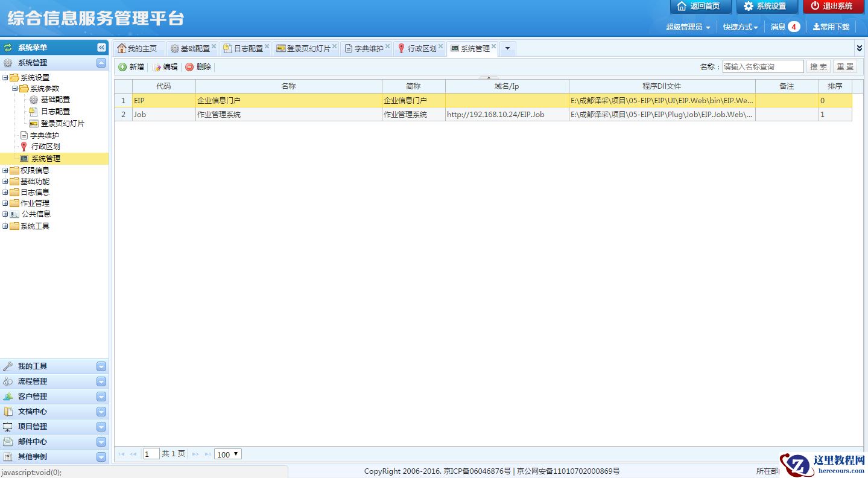The height and width of the screenshot is (478, 868).
Task: Expand the 作业管理 tree node
Action: click(x=5, y=203)
